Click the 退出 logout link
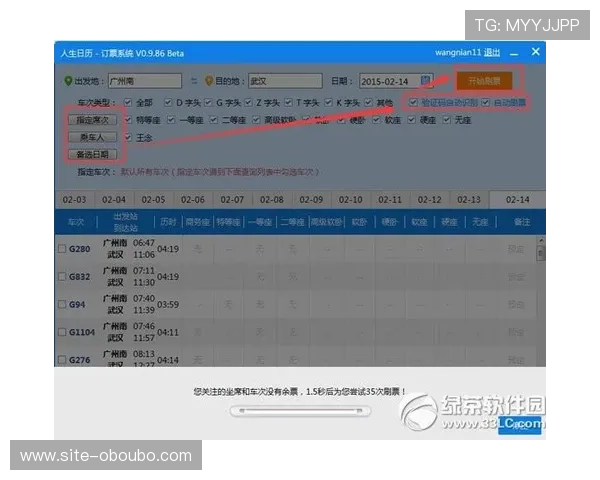 492,53
